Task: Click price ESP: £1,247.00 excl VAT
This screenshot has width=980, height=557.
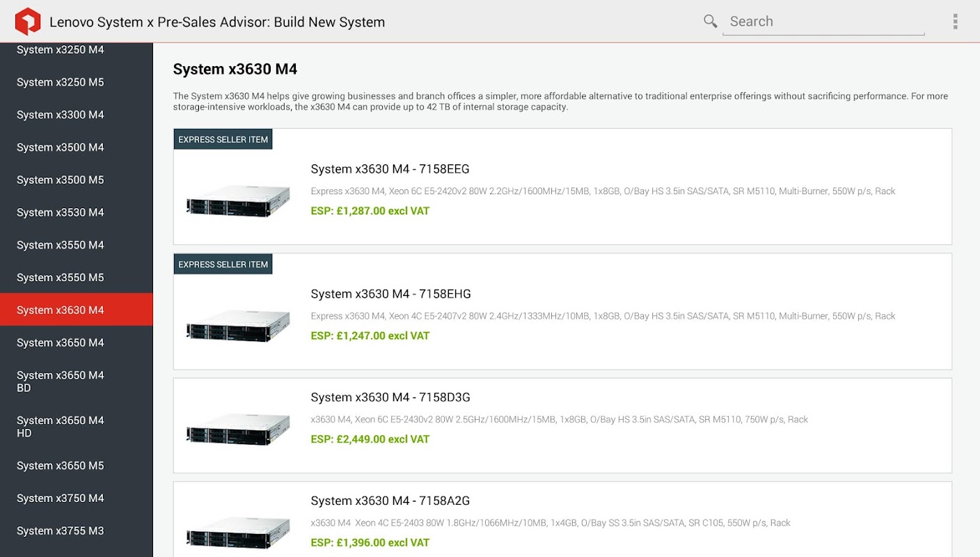Action: [x=370, y=336]
